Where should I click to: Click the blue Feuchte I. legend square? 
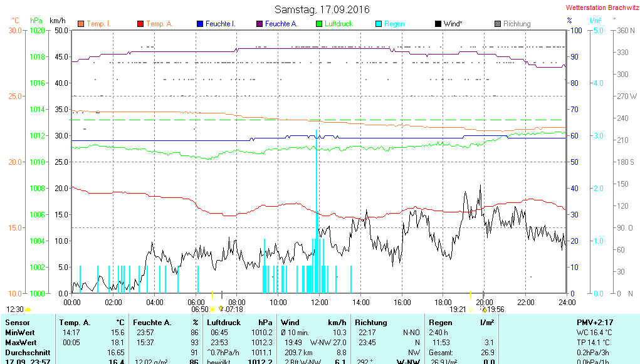coord(200,24)
